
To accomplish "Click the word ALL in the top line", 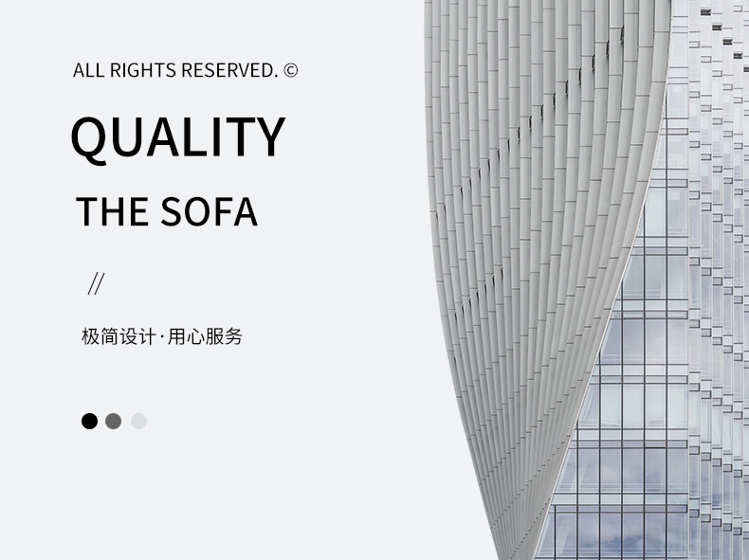I will 88,70.
